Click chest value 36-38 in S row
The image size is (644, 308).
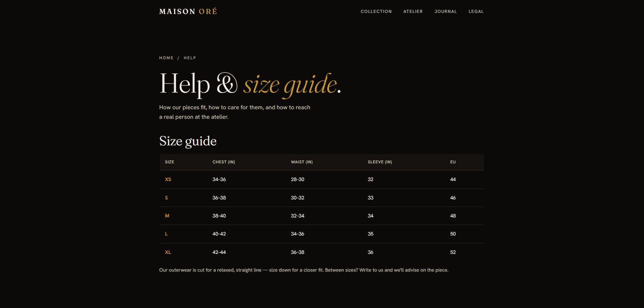(219, 198)
